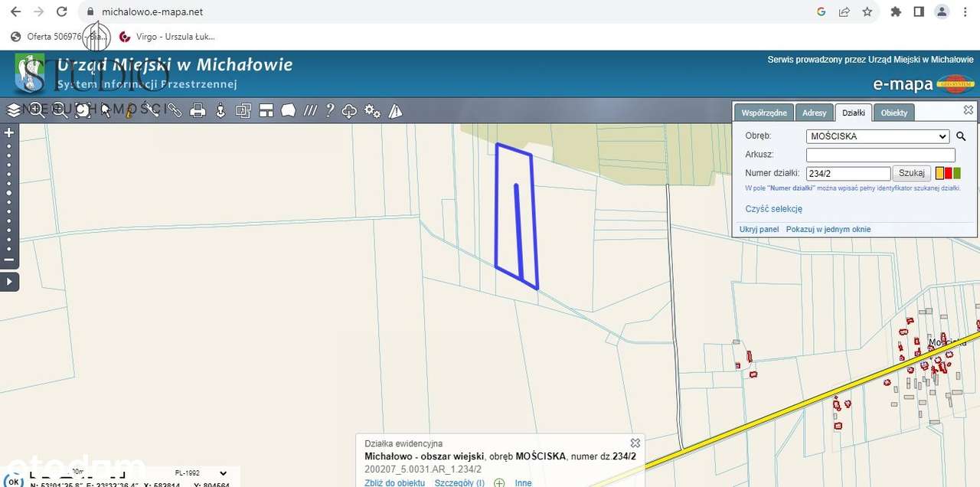Click the browser side panel icon
The image size is (980, 487).
(x=919, y=12)
